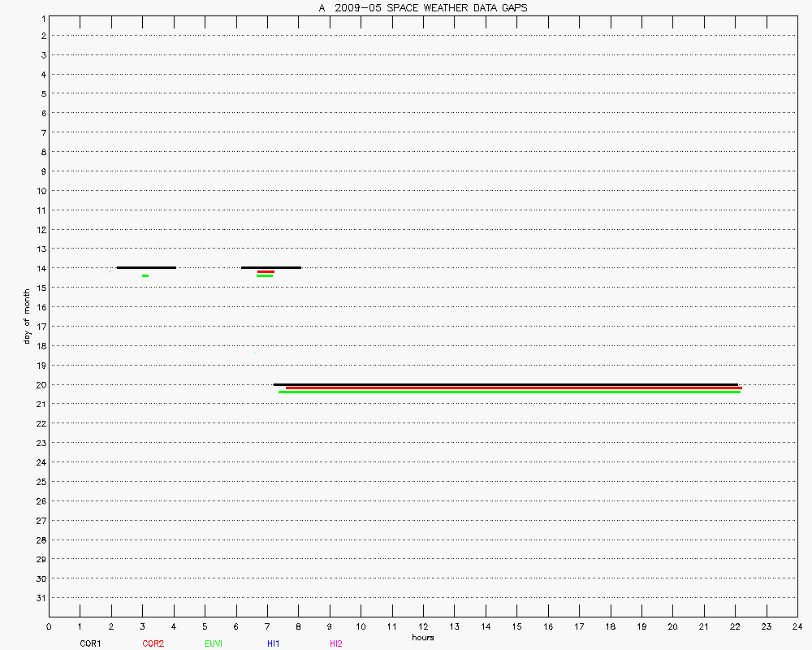812x650 pixels.
Task: Click the hour 12 tick label
Action: coord(423,626)
